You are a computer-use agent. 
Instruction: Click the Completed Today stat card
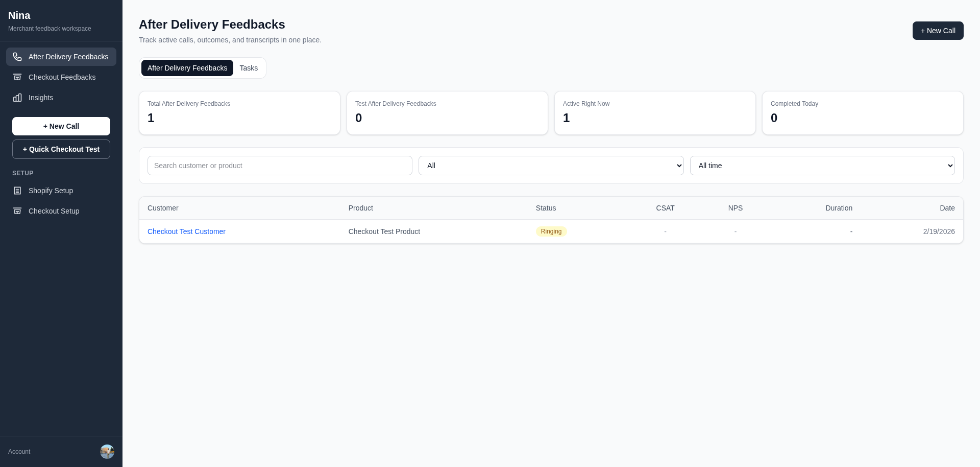pos(862,113)
